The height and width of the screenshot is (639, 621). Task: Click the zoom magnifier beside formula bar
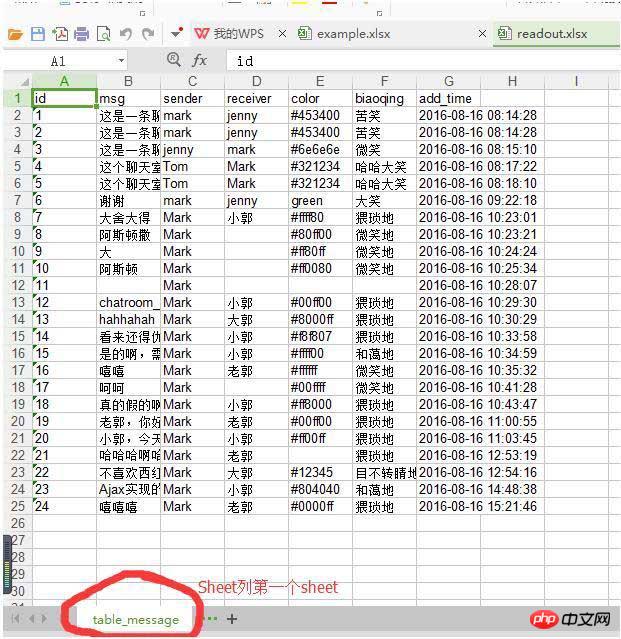click(x=174, y=60)
